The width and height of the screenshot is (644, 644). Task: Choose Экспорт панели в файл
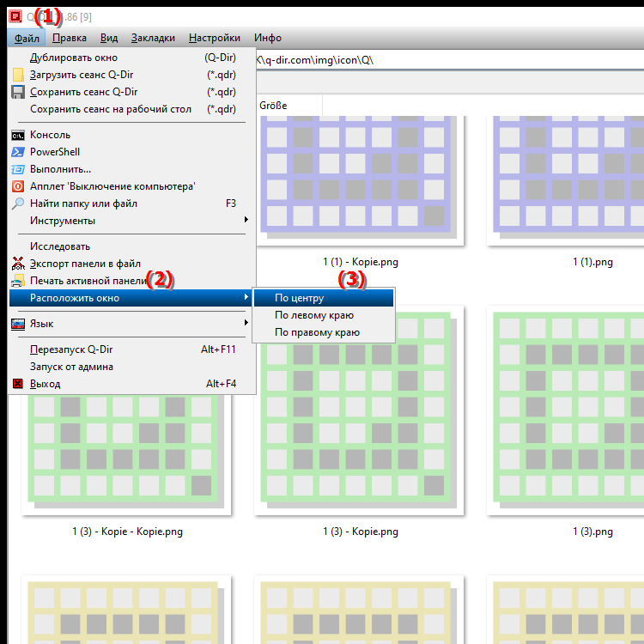[x=131, y=264]
